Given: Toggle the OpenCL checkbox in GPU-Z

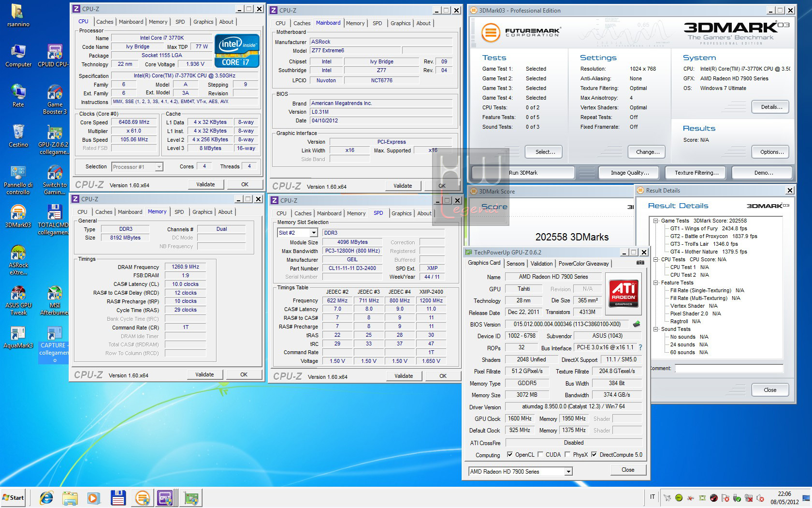Looking at the screenshot, I should 509,455.
